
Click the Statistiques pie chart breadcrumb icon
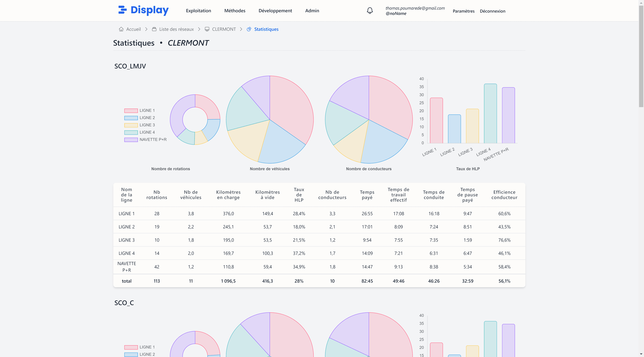(x=249, y=29)
